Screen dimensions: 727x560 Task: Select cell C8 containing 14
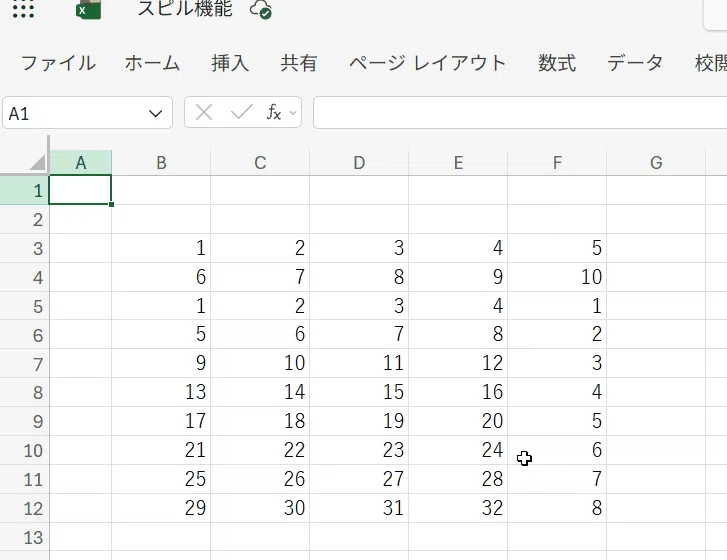point(260,392)
